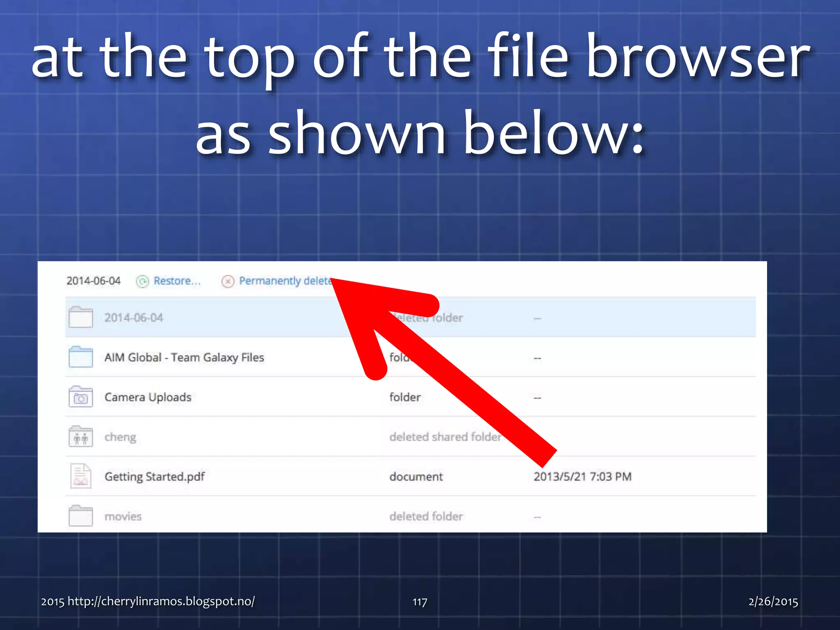Click the 'folder' kind cell for Camera Uploads
The width and height of the screenshot is (840, 630).
405,397
